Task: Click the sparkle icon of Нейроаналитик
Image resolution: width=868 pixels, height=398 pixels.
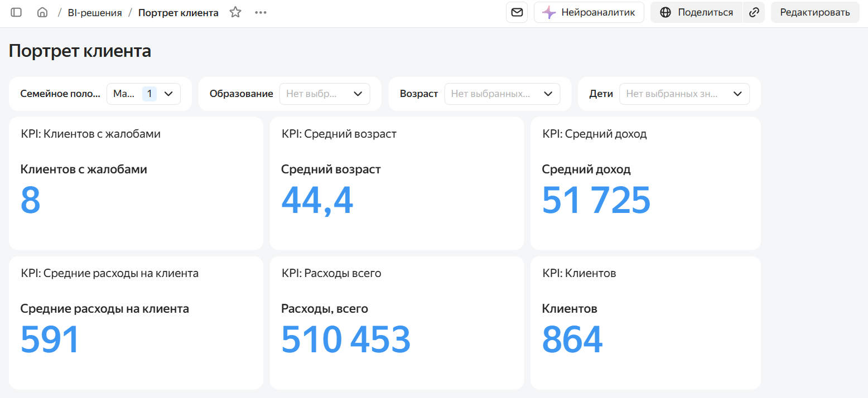Action: 549,12
